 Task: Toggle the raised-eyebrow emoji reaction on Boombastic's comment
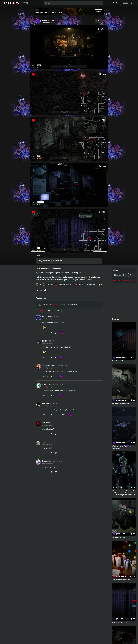coord(44,327)
